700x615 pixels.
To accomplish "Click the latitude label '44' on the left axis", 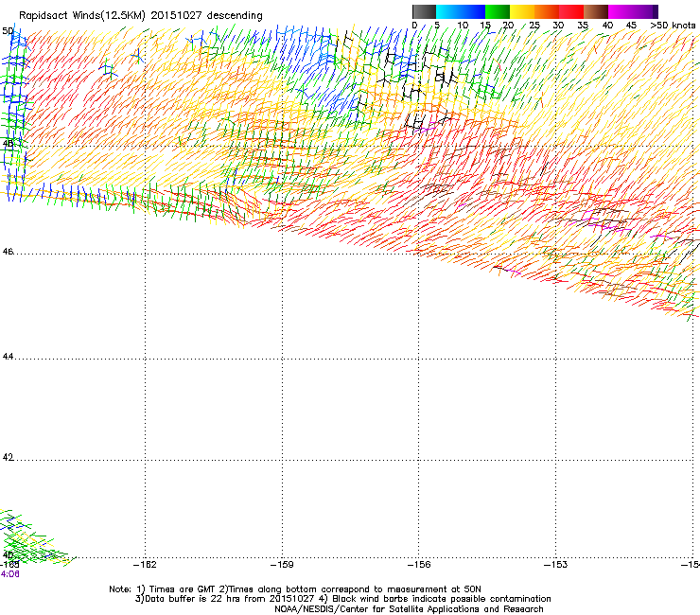I will coord(8,357).
